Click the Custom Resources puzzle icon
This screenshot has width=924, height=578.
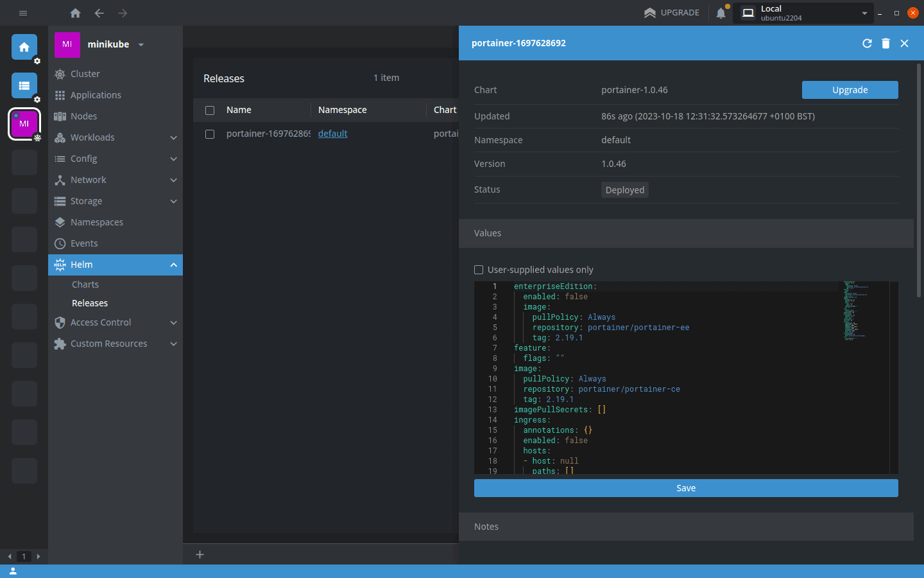click(x=60, y=344)
